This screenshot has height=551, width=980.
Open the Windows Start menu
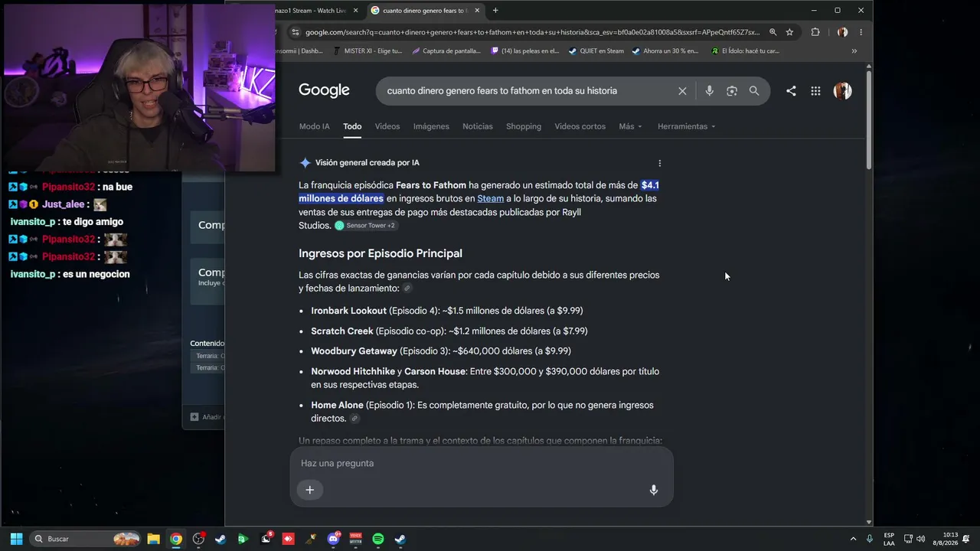16,539
